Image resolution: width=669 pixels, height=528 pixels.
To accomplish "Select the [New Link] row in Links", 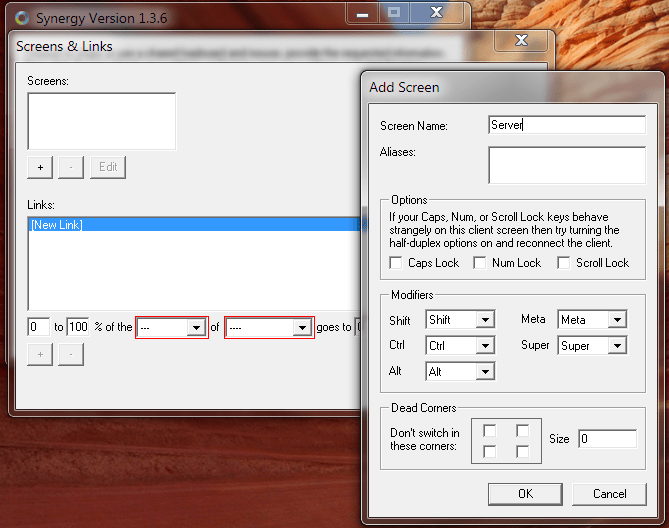I will 195,225.
